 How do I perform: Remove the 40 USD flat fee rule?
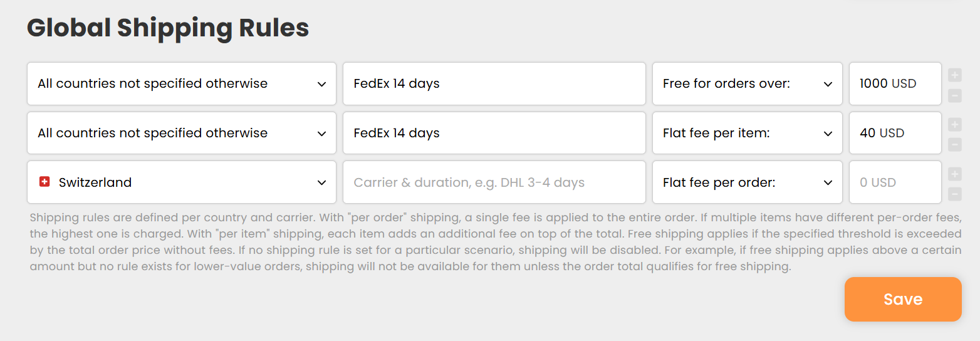[x=954, y=145]
